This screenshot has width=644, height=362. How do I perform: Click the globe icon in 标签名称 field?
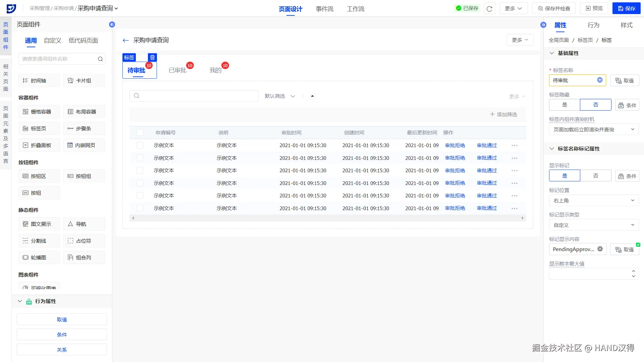(x=600, y=80)
